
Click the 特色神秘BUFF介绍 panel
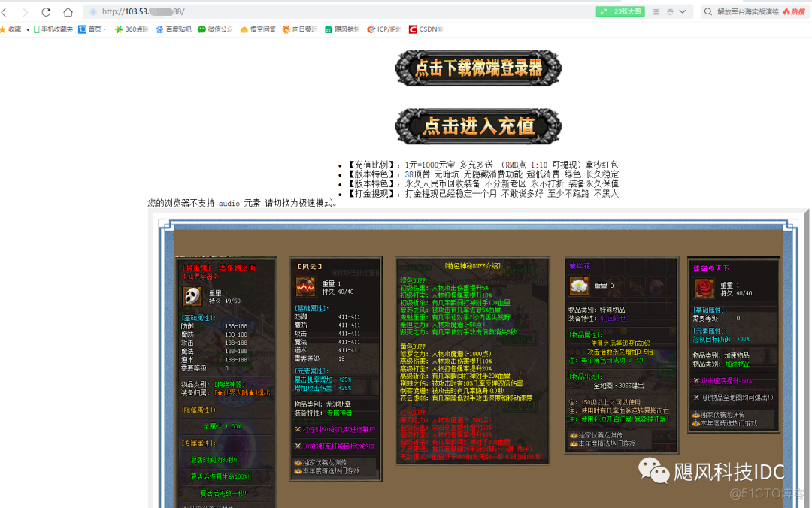pos(472,360)
